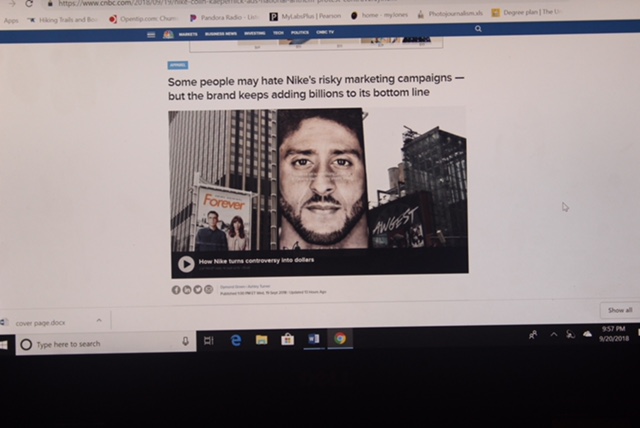Open the People icon in taskbar
Image resolution: width=640 pixels, height=428 pixels.
click(x=533, y=335)
